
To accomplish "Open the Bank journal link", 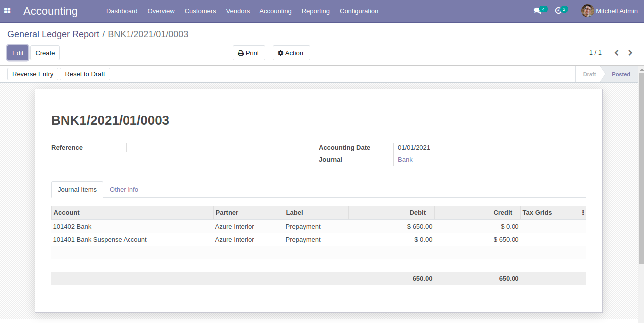I will (405, 160).
